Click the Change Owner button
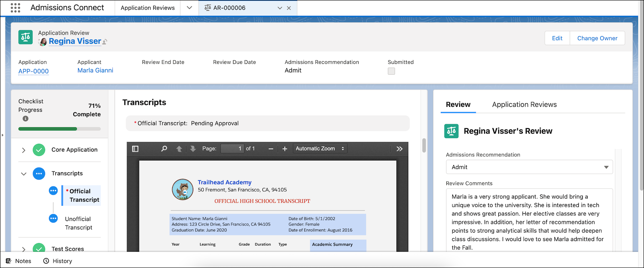The height and width of the screenshot is (268, 644). point(597,38)
